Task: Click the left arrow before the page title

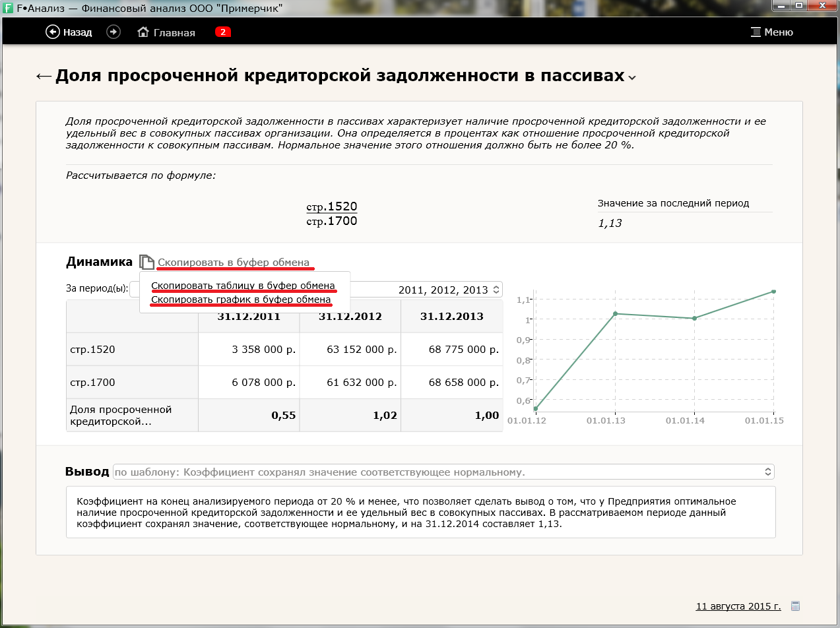Action: (x=44, y=77)
